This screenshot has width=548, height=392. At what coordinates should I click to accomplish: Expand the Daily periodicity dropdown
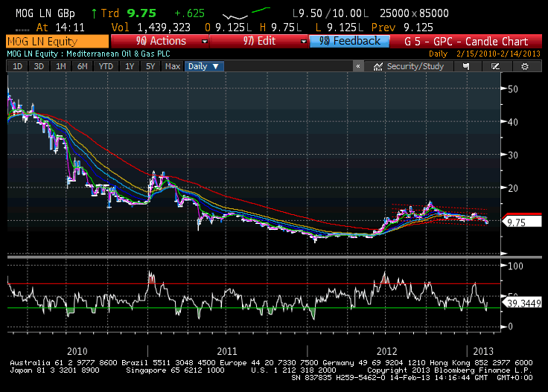(204, 66)
